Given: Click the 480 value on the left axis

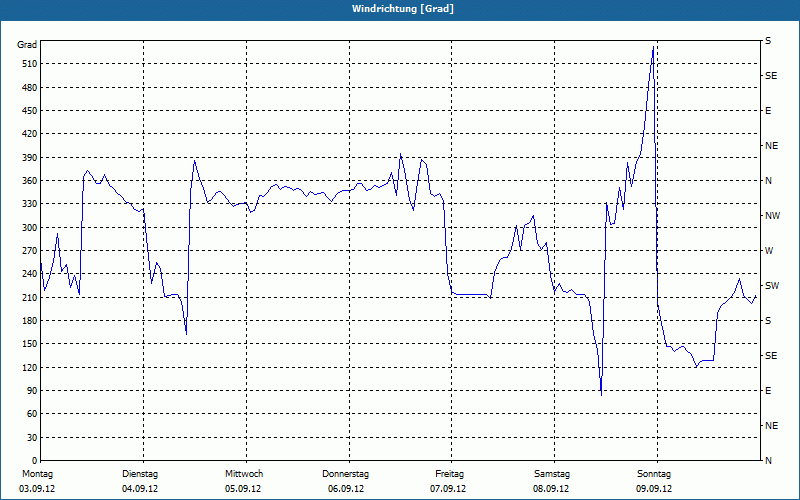Looking at the screenshot, I should (x=29, y=87).
